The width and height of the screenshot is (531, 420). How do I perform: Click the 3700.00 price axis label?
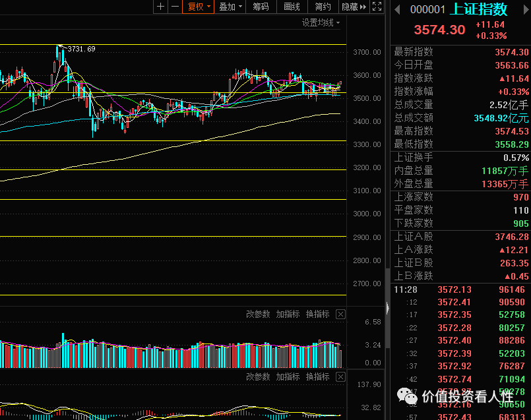point(367,53)
